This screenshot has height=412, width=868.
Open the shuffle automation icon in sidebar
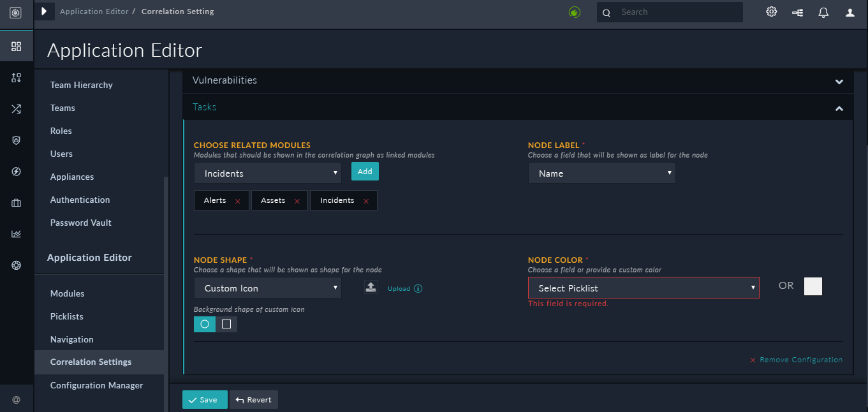pyautogui.click(x=16, y=109)
